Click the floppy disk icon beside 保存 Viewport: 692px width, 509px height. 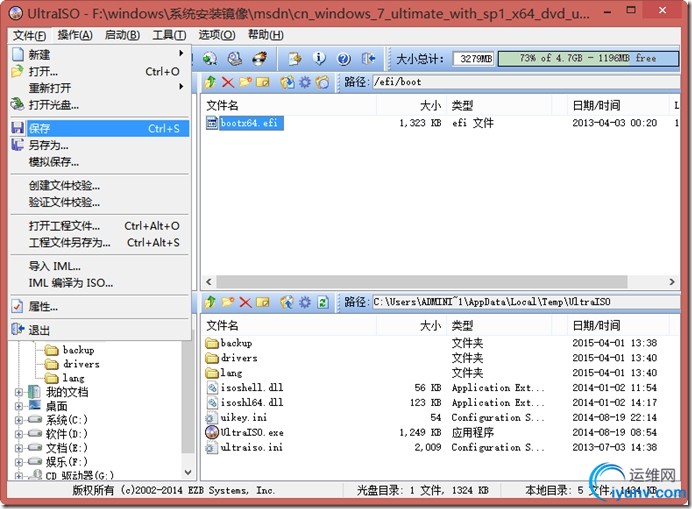click(x=18, y=128)
